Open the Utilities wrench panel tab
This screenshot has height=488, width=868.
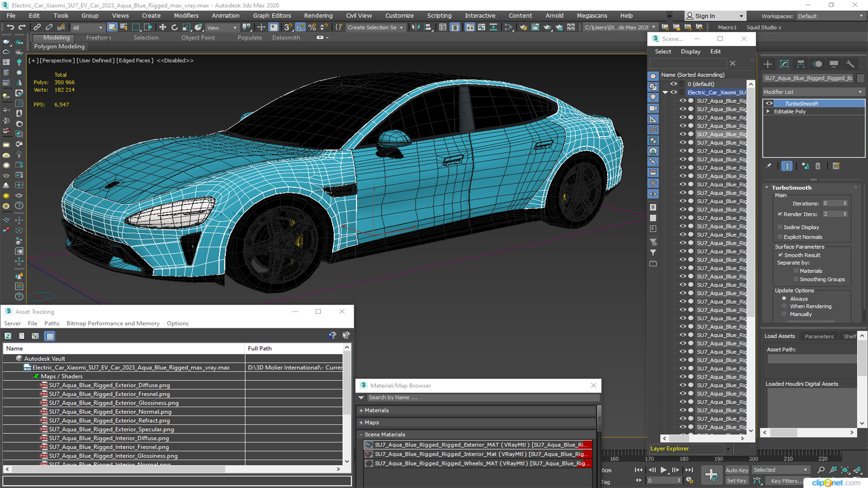[850, 64]
